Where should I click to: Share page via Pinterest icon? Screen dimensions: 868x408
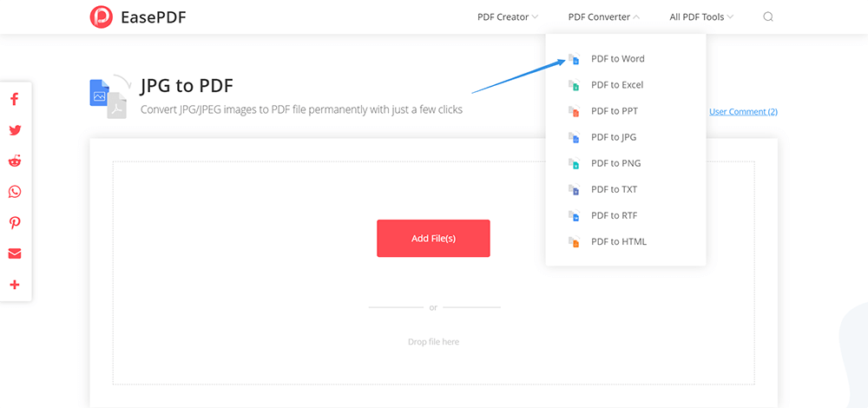(15, 223)
